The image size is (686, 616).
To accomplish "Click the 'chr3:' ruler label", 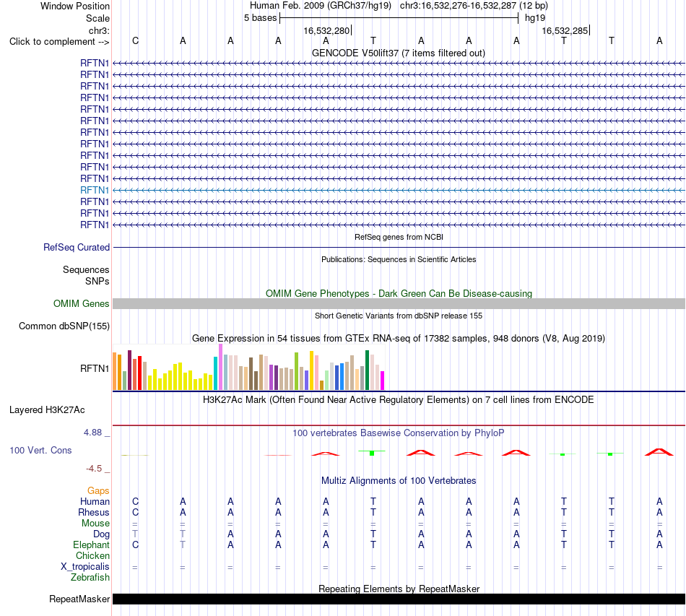I will tap(99, 30).
